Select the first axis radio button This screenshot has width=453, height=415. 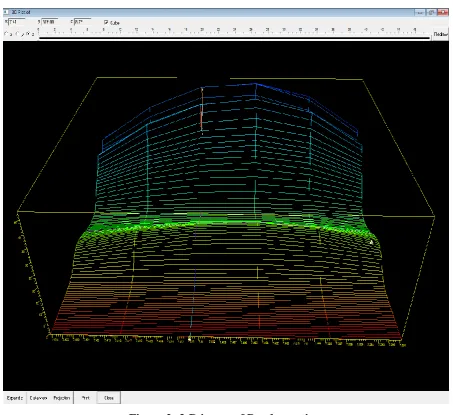tap(6, 34)
